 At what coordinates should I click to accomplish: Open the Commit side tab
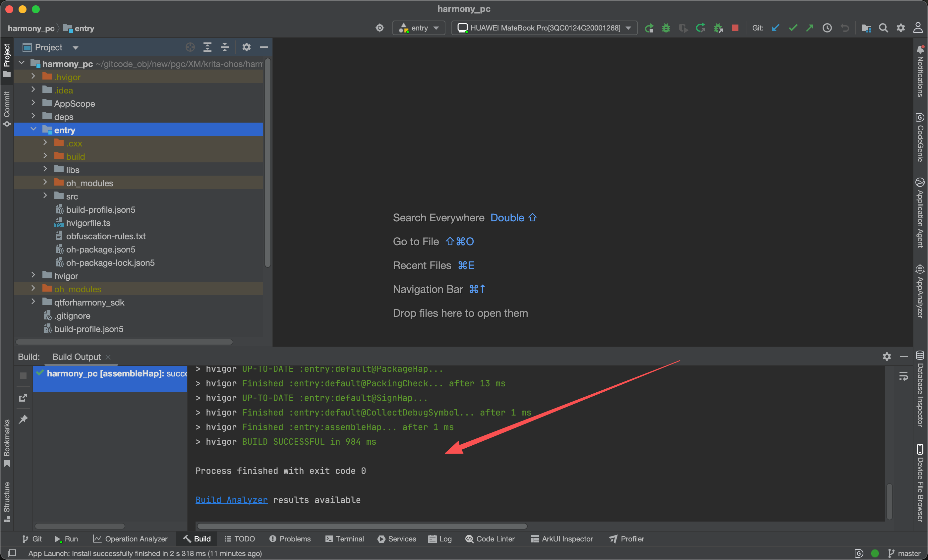pos(7,108)
